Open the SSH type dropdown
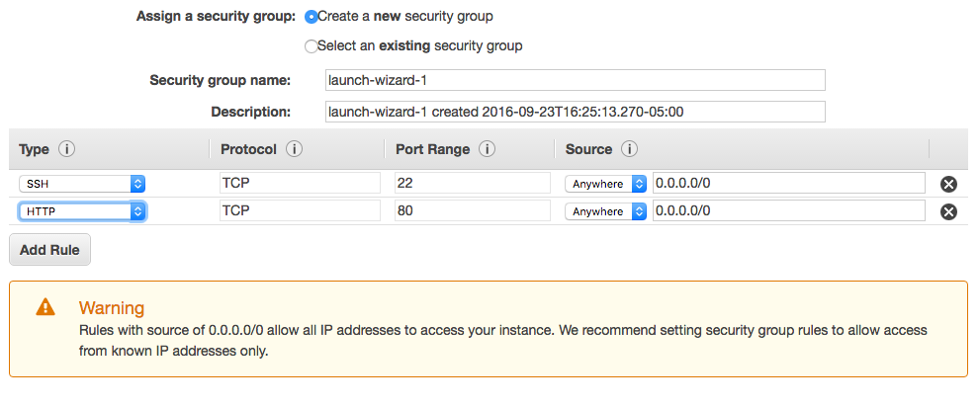Screen dimensions: 980x407 coord(82,184)
